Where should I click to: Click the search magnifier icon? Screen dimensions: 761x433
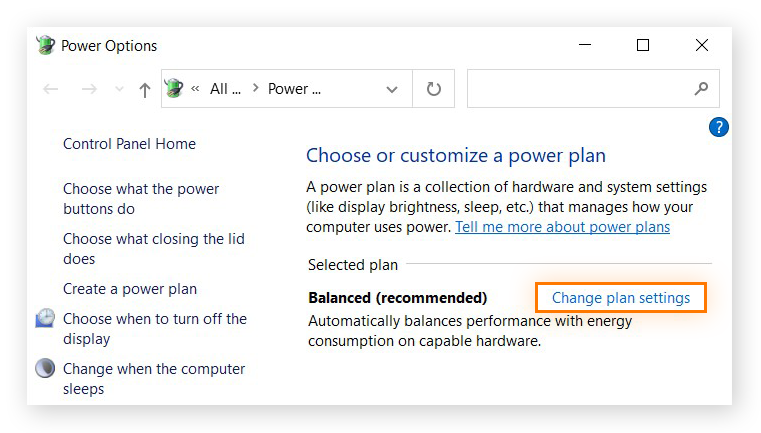701,88
